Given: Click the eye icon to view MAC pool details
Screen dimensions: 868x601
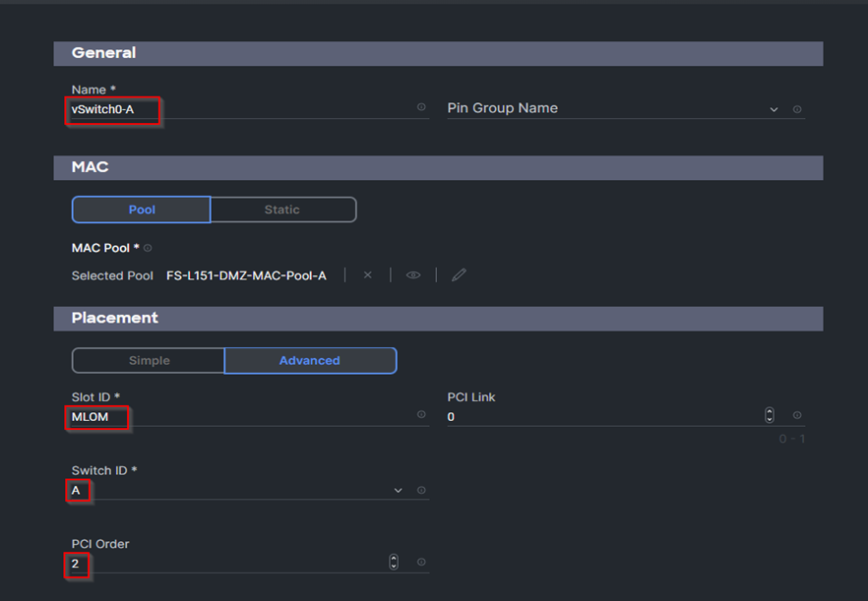Looking at the screenshot, I should tap(412, 274).
